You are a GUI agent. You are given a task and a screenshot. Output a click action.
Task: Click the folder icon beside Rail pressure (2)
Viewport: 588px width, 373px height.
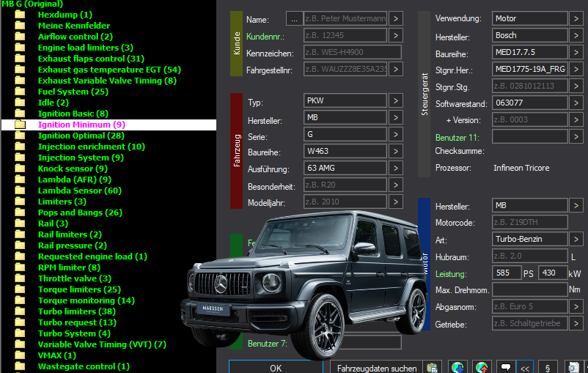pyautogui.click(x=20, y=245)
